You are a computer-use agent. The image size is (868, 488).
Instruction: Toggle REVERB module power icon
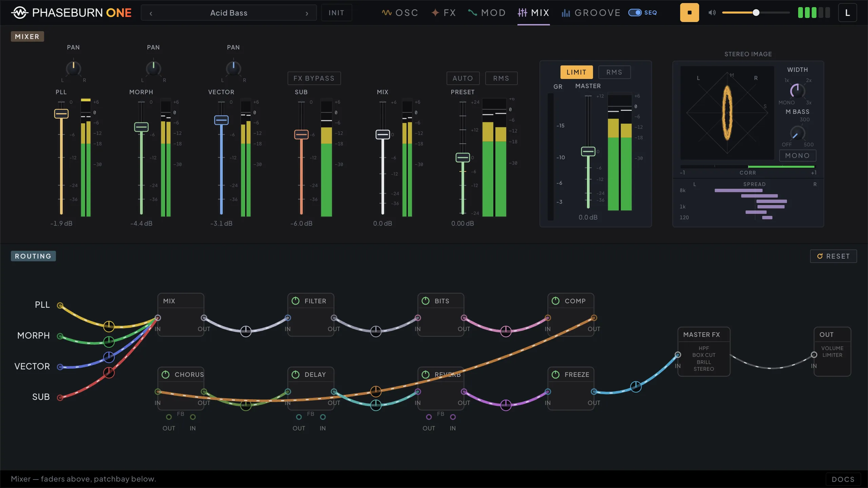(426, 374)
